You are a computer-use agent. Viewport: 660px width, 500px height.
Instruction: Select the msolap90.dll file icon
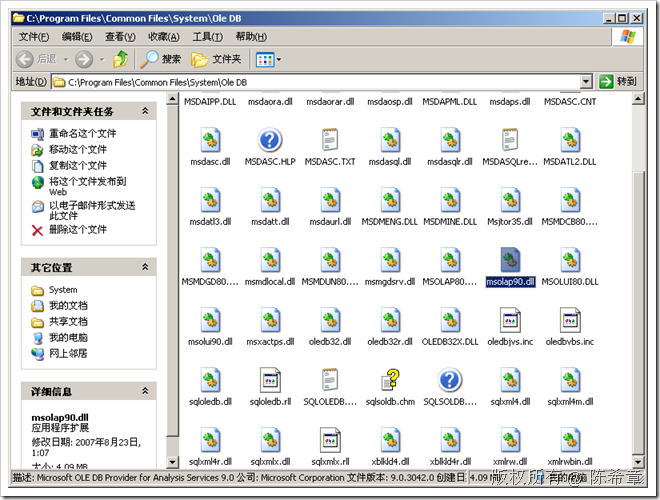510,260
